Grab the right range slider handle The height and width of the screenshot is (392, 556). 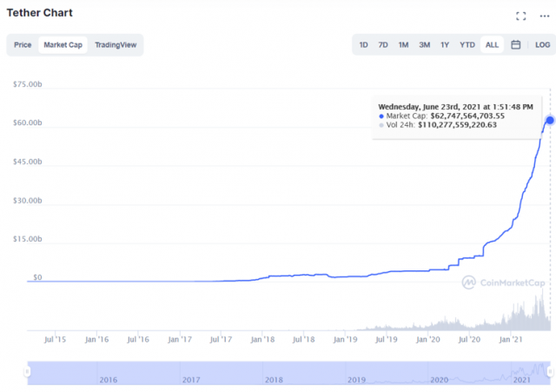(550, 372)
